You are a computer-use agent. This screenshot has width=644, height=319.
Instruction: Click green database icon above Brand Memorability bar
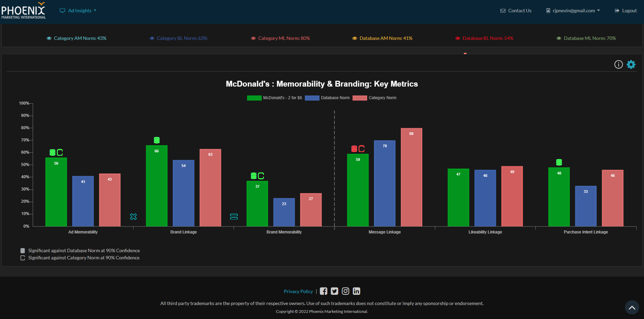[x=254, y=176]
